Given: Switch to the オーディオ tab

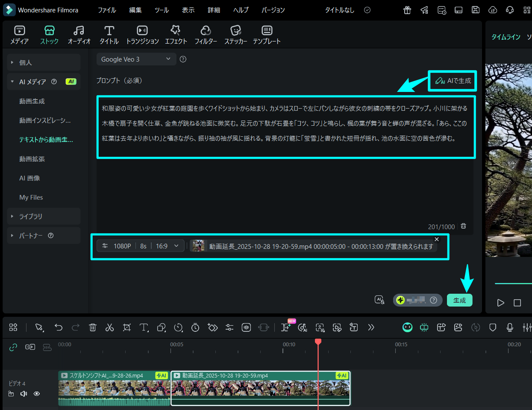Looking at the screenshot, I should (79, 34).
